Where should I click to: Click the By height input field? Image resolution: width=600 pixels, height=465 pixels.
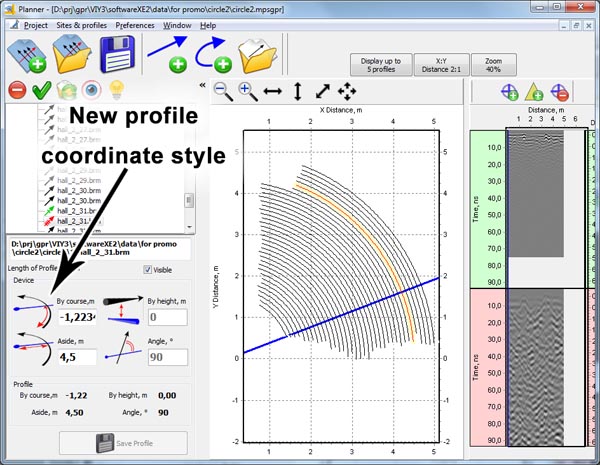click(168, 317)
